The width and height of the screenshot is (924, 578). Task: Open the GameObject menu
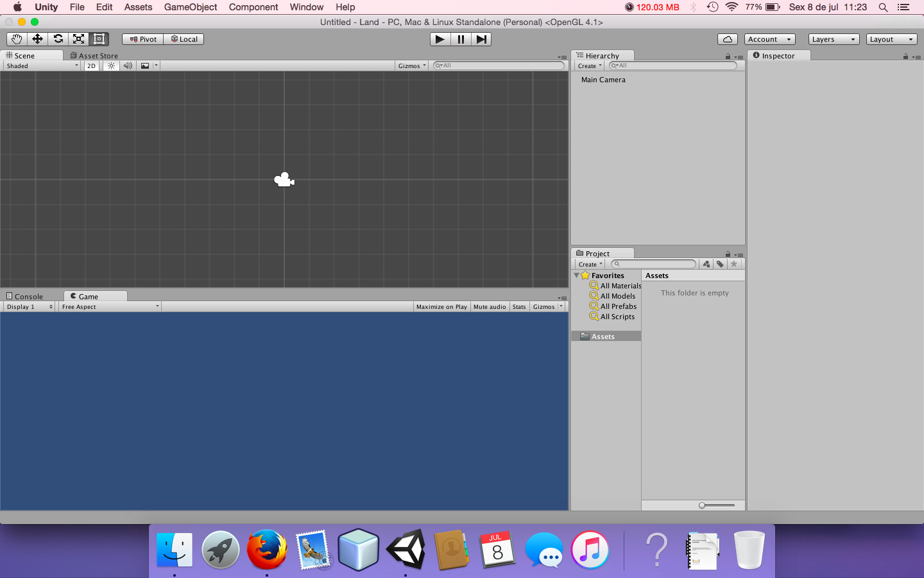(x=190, y=7)
